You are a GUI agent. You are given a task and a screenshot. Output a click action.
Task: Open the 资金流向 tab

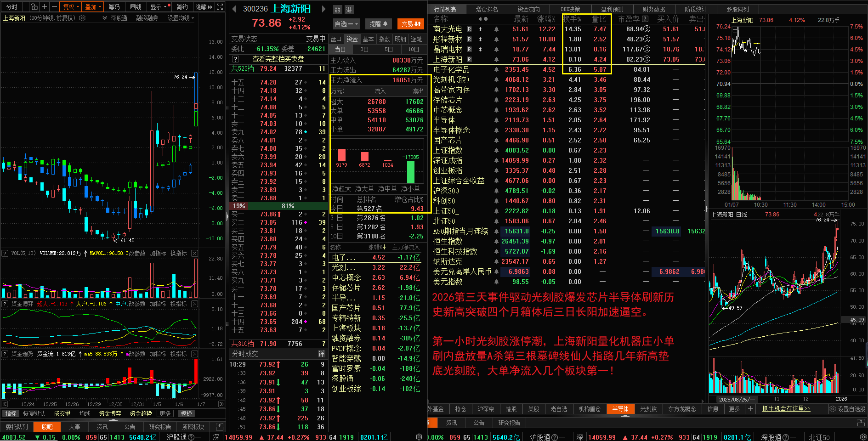528,9
